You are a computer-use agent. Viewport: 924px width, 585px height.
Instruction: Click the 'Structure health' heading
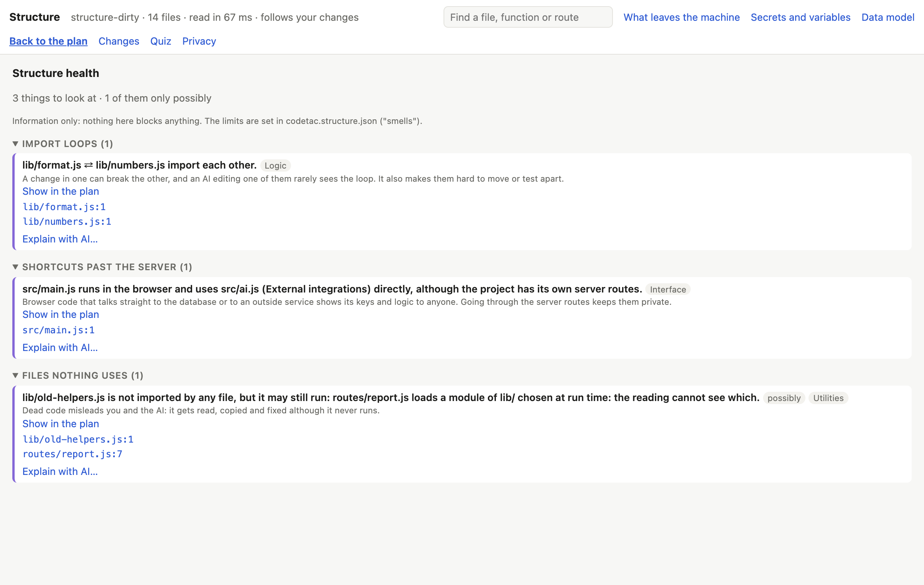(x=56, y=73)
